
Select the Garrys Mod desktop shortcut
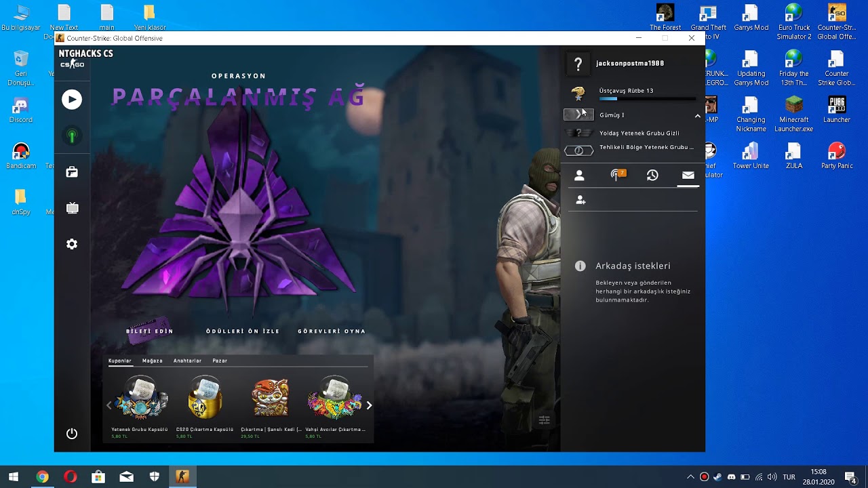(751, 18)
